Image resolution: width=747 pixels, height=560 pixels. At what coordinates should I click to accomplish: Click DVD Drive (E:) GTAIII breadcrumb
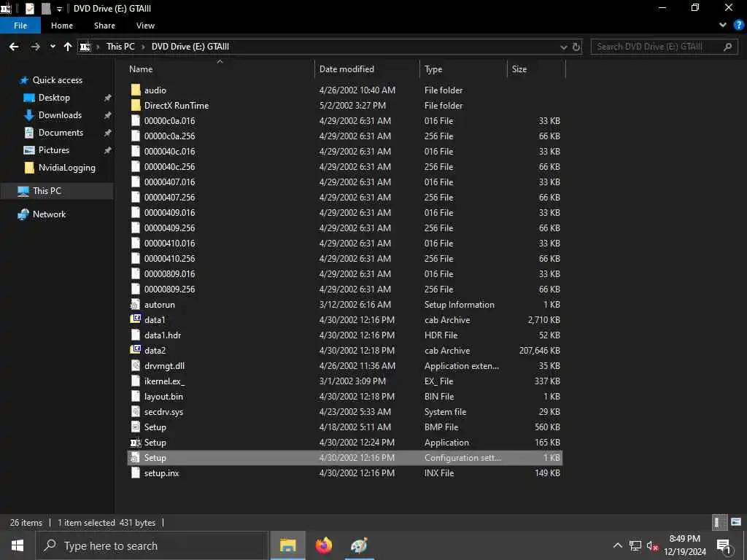point(190,47)
